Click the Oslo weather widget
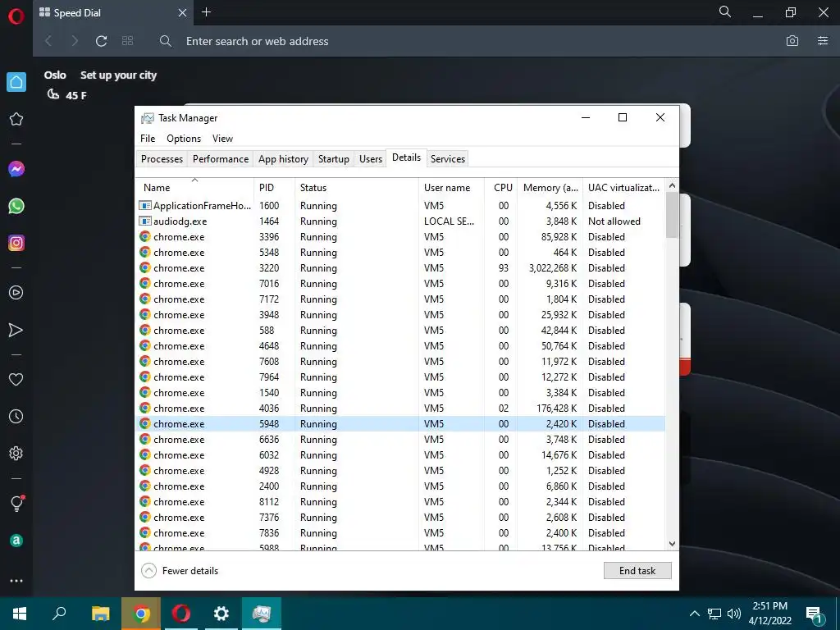Screen dimensions: 840x630 [65, 85]
